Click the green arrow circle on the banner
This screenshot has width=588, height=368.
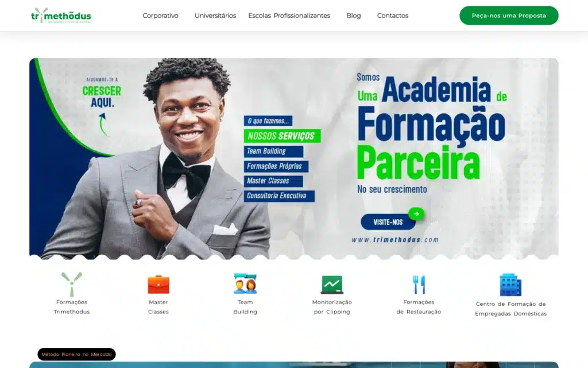416,214
